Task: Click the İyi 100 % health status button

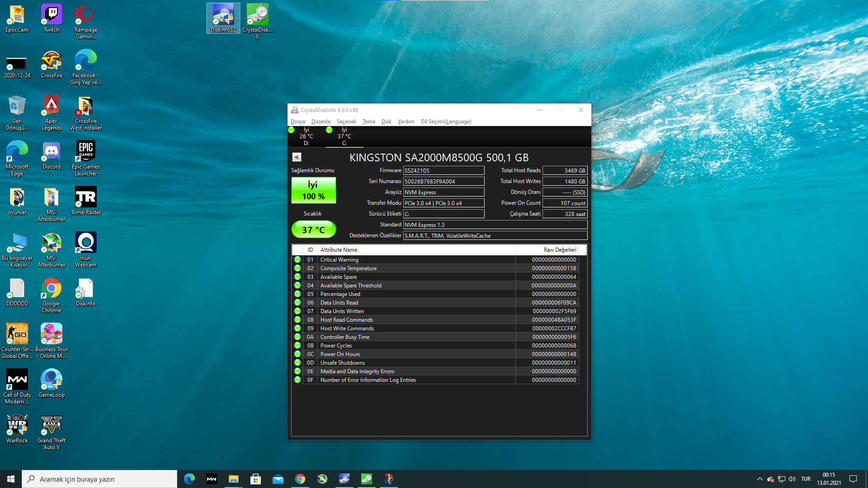Action: [313, 190]
